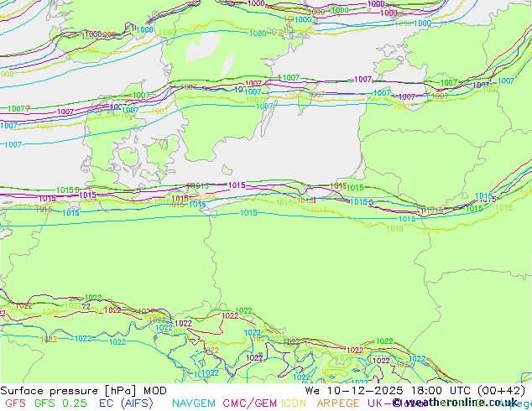This screenshot has height=411, width=532.
Task: Click the 'Surface pressure [hPa] MOD' title text
Action: click(83, 391)
